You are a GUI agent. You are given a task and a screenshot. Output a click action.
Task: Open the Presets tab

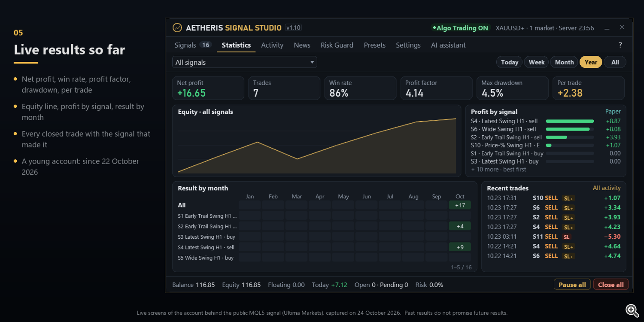(x=375, y=45)
